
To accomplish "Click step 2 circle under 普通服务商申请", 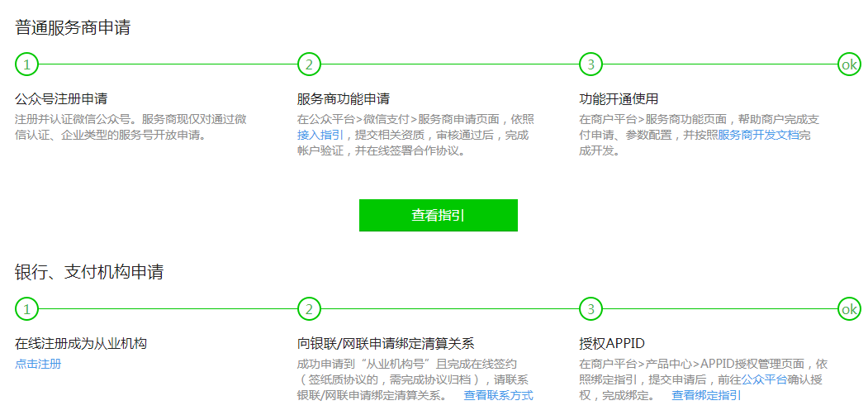I will [x=309, y=64].
